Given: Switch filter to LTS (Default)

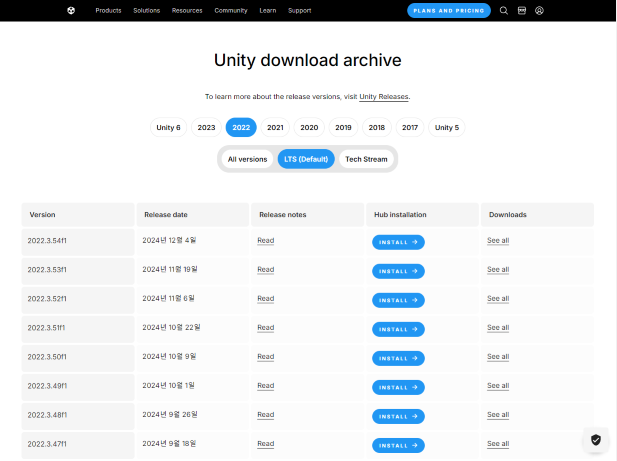Looking at the screenshot, I should (x=306, y=159).
